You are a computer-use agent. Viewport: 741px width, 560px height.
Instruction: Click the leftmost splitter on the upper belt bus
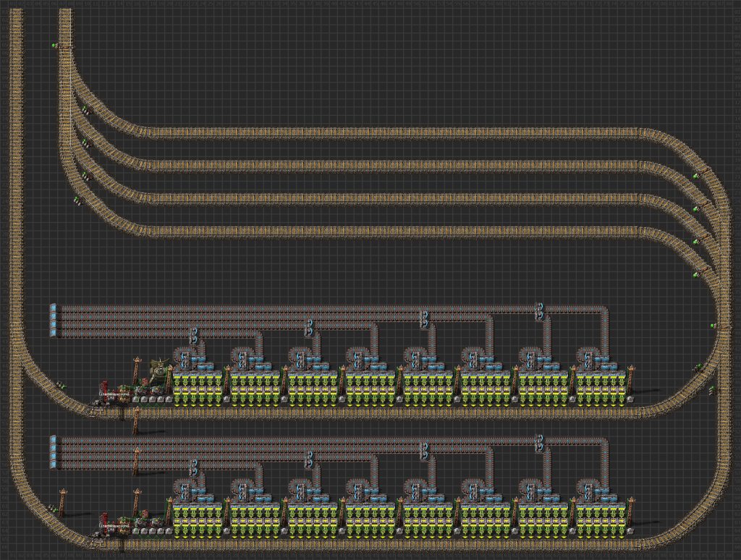coord(193,335)
